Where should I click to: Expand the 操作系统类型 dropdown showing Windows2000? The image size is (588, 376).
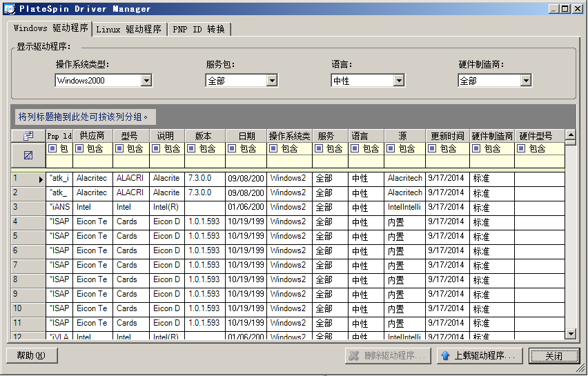pyautogui.click(x=146, y=81)
